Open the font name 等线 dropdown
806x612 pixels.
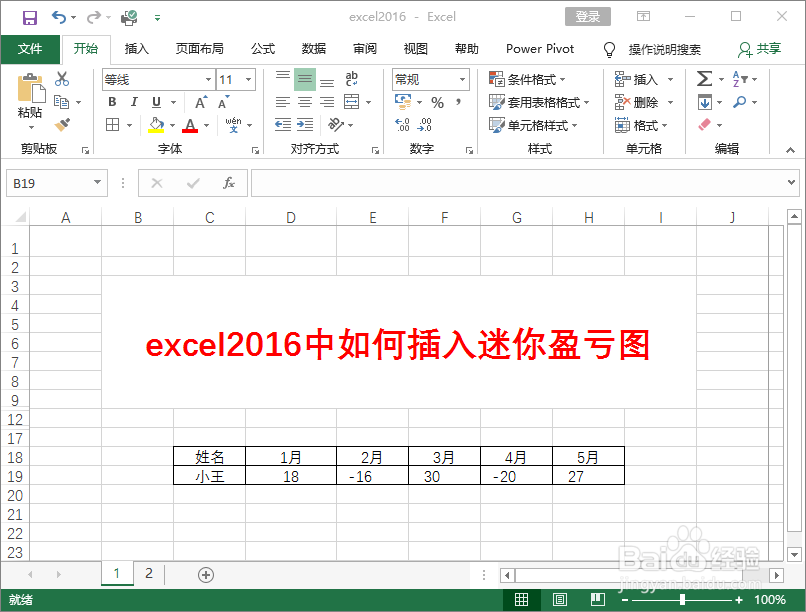[x=208, y=80]
